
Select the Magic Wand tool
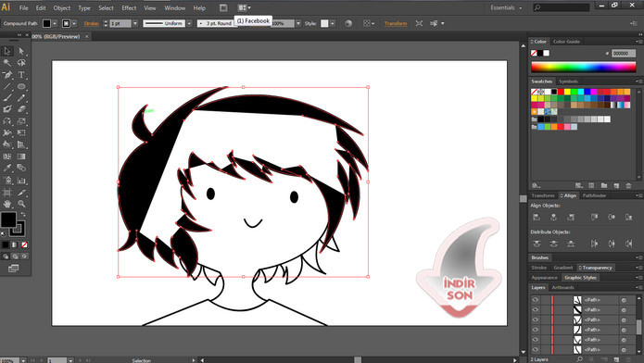7,63
